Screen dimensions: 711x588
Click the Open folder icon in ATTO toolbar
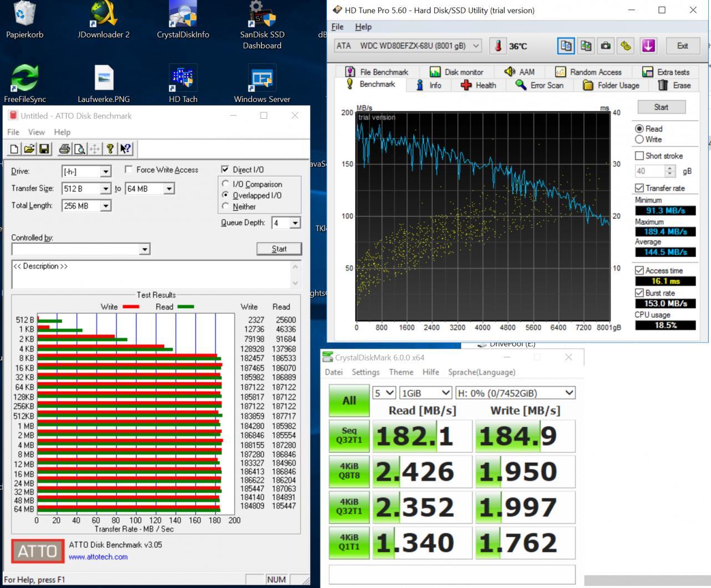pos(29,149)
